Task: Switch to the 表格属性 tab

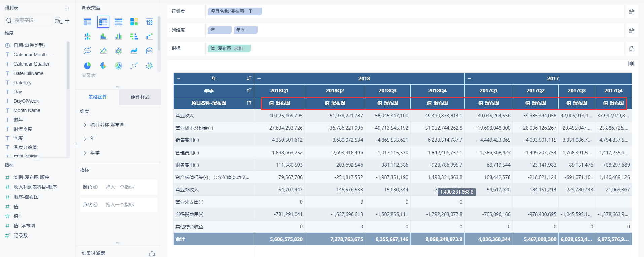Action: coord(98,97)
